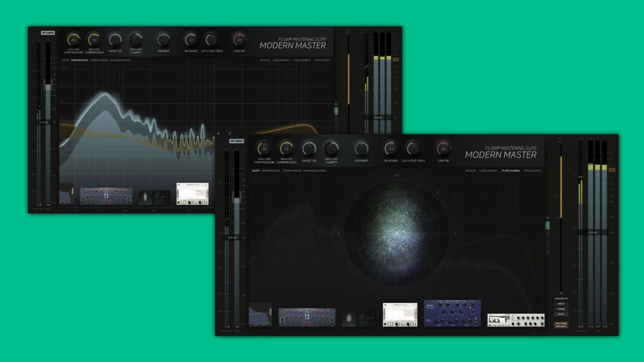Click Open Flows in the front window

532,171
